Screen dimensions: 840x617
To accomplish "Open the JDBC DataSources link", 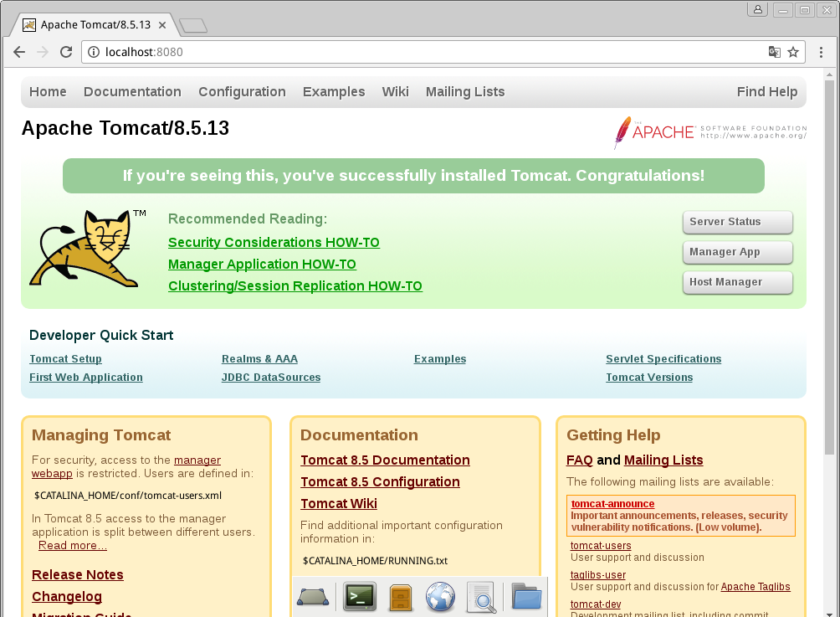I will 271,378.
